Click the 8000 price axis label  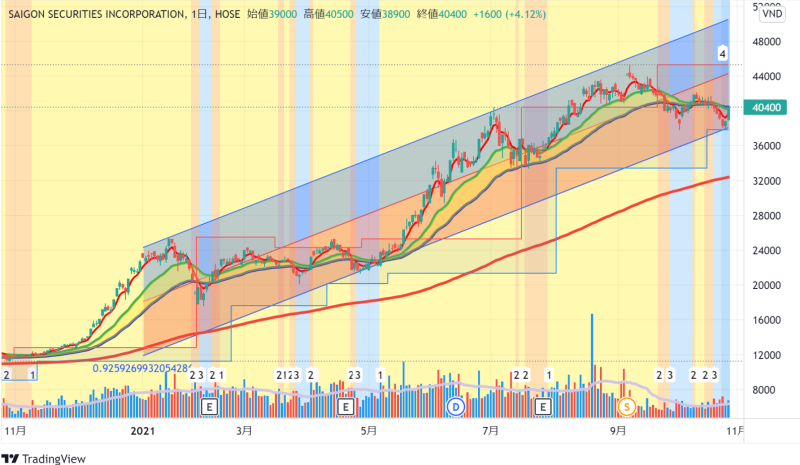point(764,390)
